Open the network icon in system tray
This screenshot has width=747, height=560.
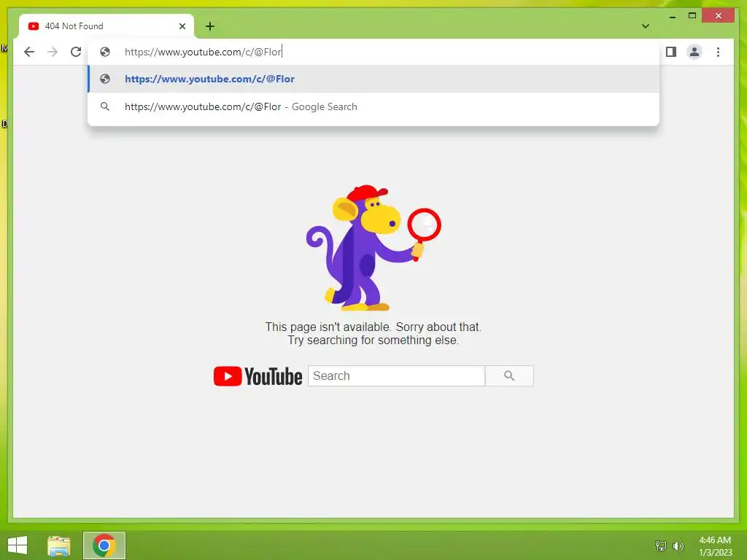point(660,545)
